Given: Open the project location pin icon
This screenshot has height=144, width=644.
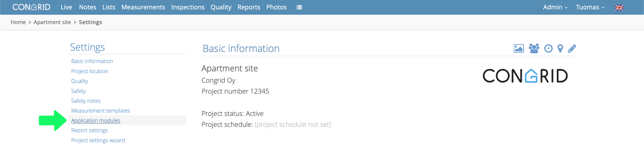Looking at the screenshot, I should point(560,48).
